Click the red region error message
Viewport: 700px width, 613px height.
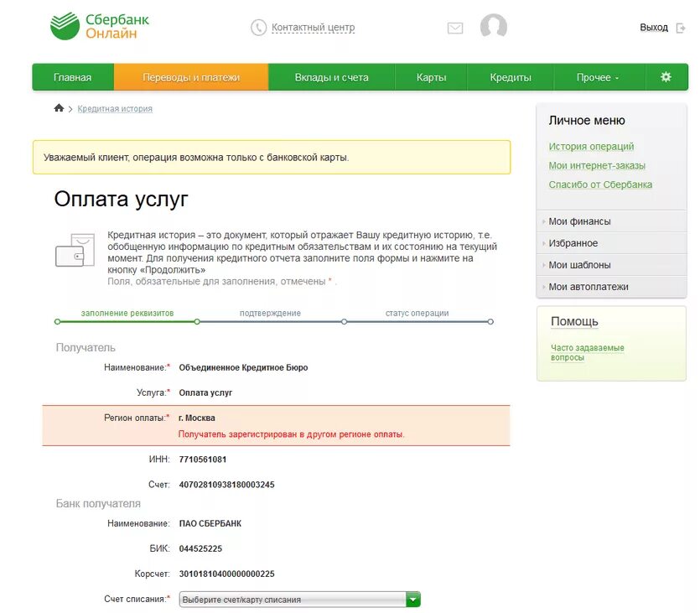[x=291, y=434]
